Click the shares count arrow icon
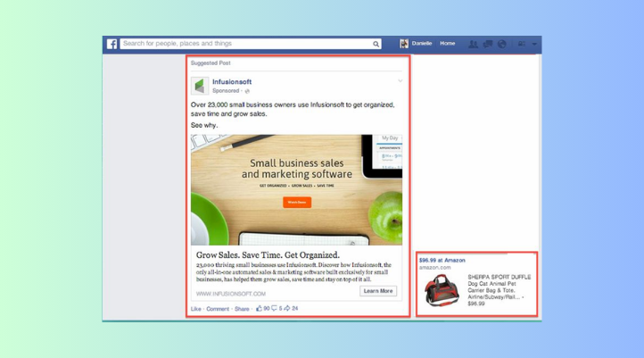Image resolution: width=644 pixels, height=358 pixels. tap(287, 308)
